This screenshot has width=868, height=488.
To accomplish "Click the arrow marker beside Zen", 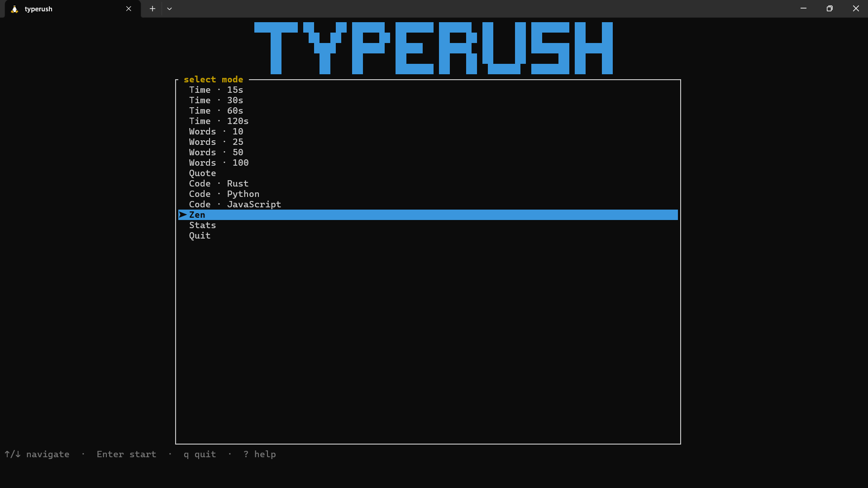I will point(183,215).
